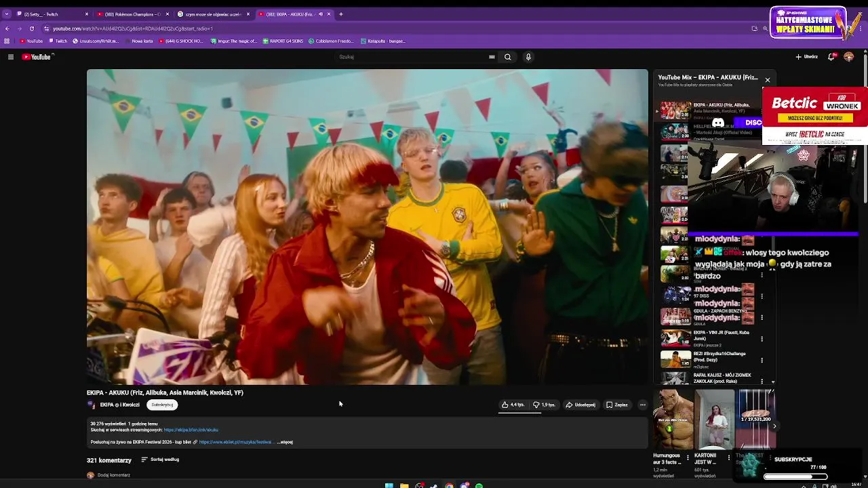Click the search magnifier button
The height and width of the screenshot is (488, 868).
click(x=507, y=57)
